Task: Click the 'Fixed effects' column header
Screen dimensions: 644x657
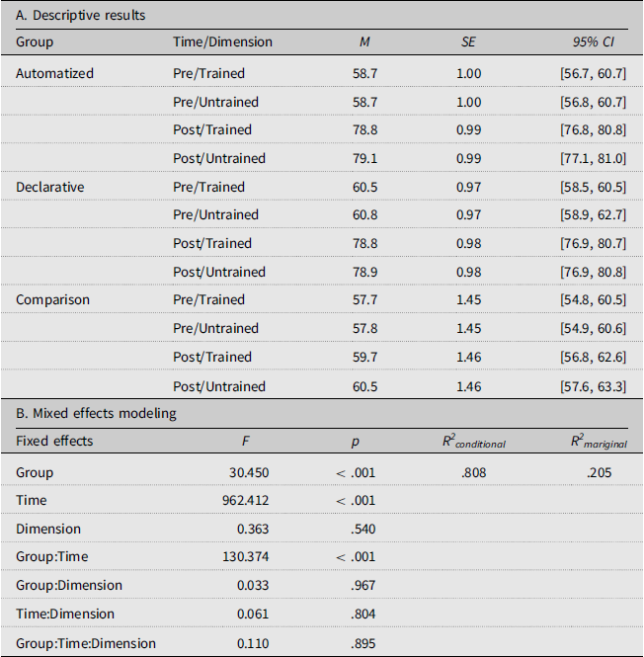Action: (54, 441)
